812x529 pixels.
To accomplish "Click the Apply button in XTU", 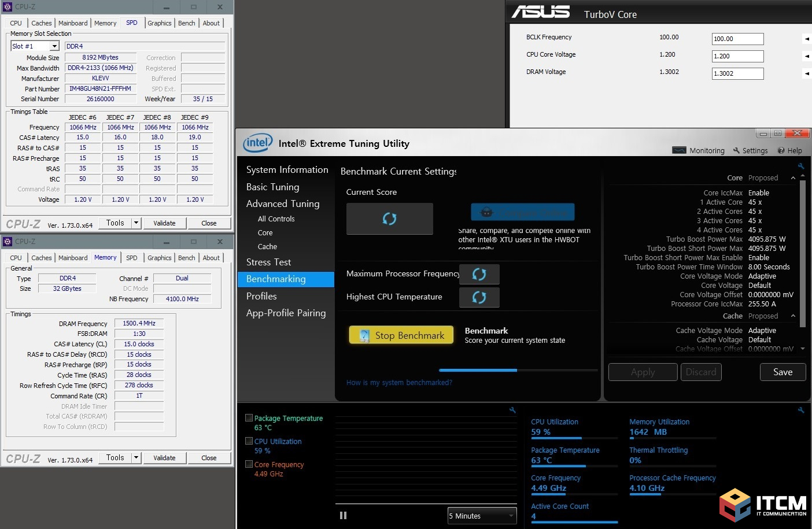I will click(x=643, y=372).
